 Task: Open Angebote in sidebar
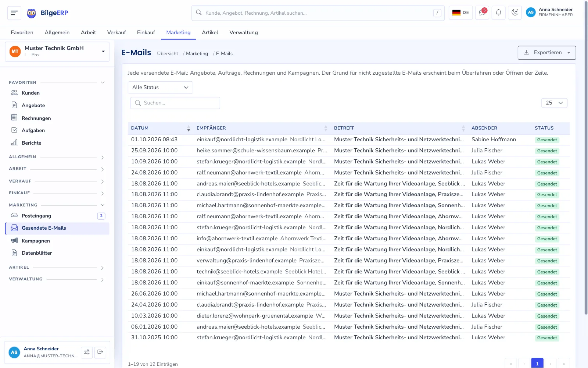(x=57, y=105)
